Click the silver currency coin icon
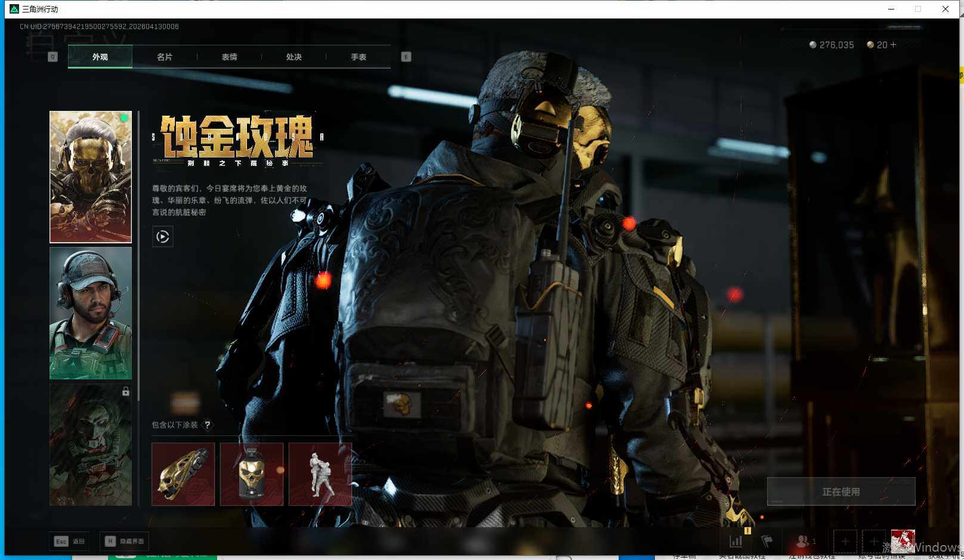 [x=812, y=45]
